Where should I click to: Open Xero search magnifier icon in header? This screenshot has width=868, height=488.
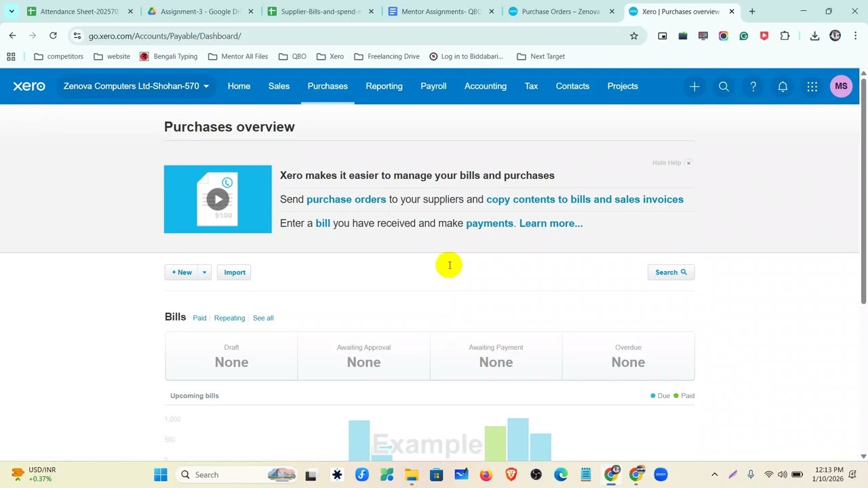[x=724, y=87]
